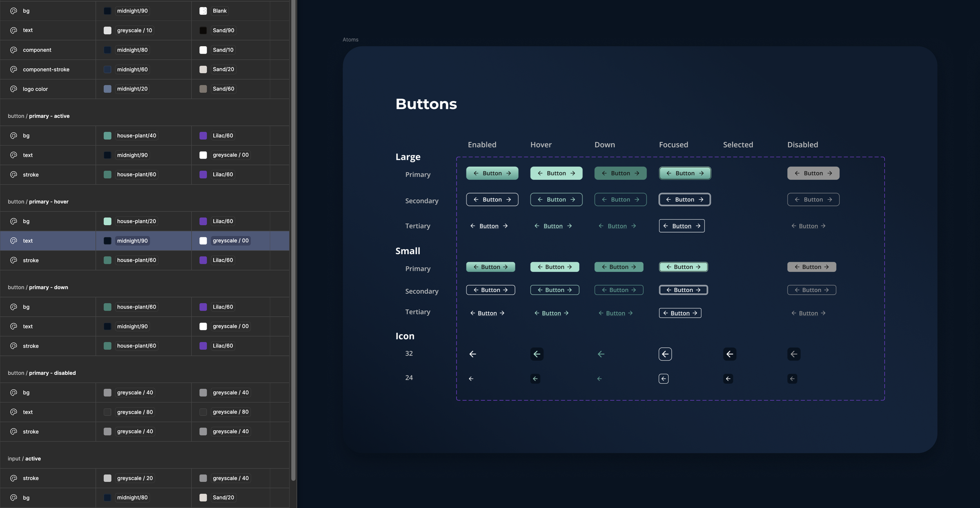The image size is (980, 508).
Task: Click the Selected state 32 icon button
Action: [x=730, y=354]
